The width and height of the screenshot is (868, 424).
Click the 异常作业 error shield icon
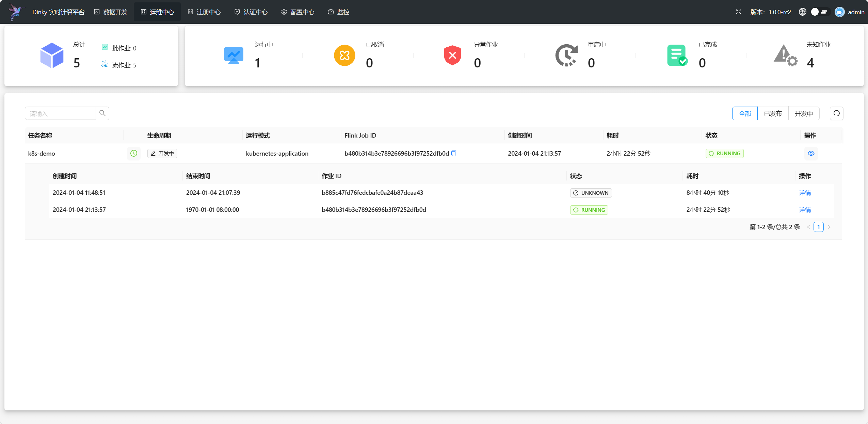coord(452,55)
